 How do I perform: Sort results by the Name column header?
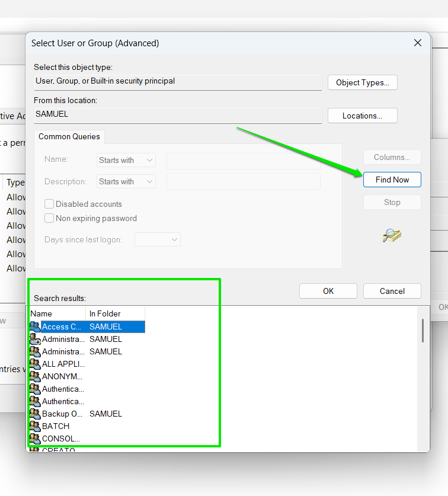pyautogui.click(x=57, y=313)
